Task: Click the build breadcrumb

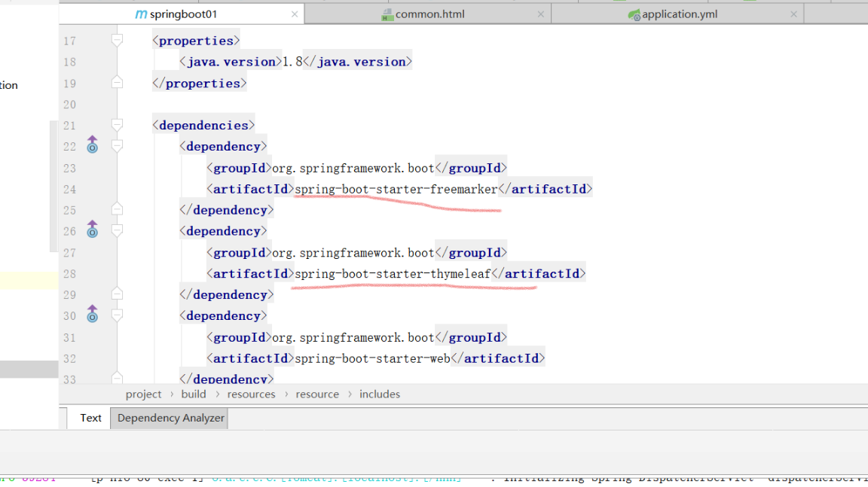Action: click(x=193, y=394)
